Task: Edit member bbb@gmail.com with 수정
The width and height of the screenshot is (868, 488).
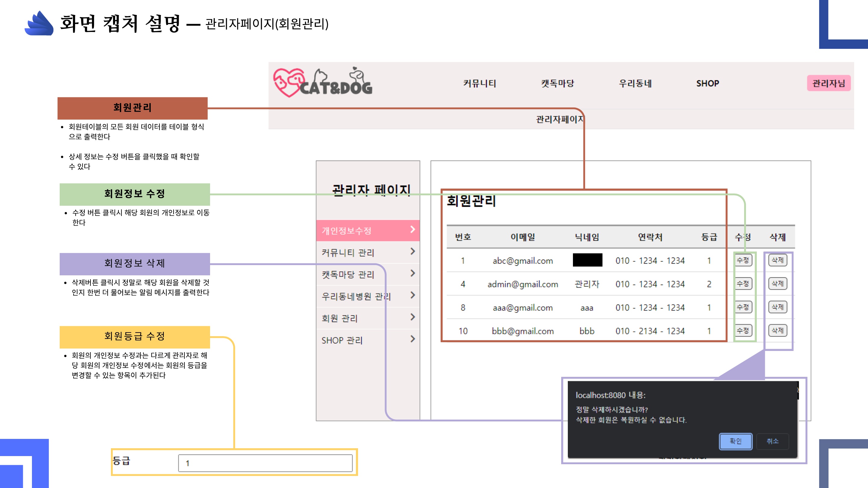Action: coord(743,331)
